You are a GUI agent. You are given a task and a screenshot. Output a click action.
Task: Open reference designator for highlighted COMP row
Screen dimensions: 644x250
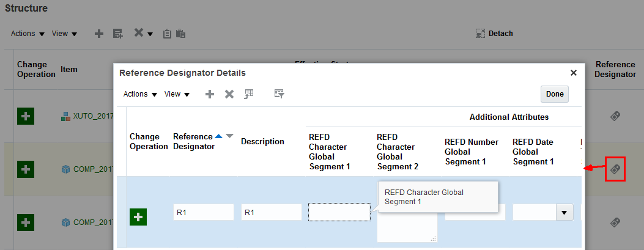[615, 169]
